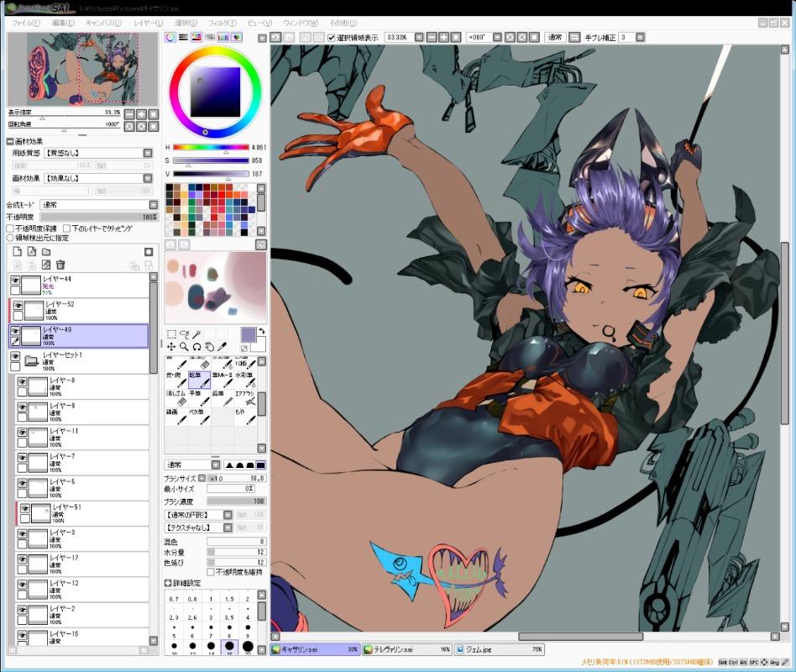Select the flattest brush edge shape

[x=260, y=465]
